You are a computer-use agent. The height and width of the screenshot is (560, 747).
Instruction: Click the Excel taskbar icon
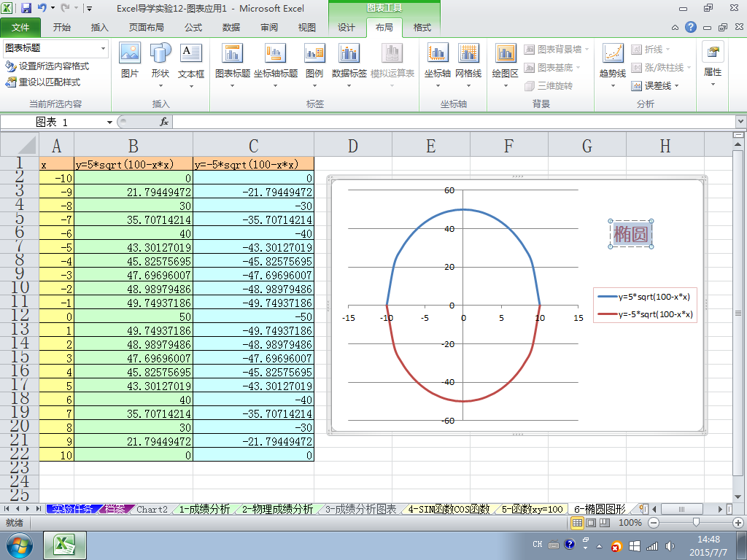pyautogui.click(x=65, y=545)
